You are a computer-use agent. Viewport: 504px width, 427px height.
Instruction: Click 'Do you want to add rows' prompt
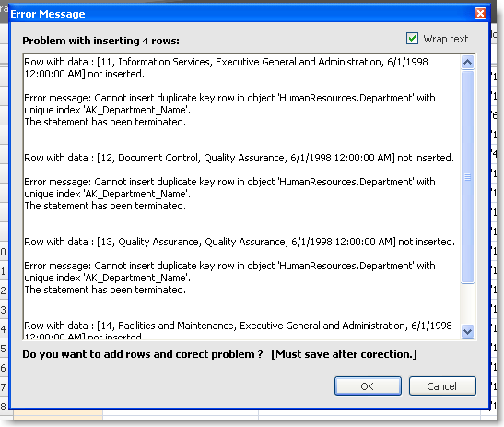143,354
